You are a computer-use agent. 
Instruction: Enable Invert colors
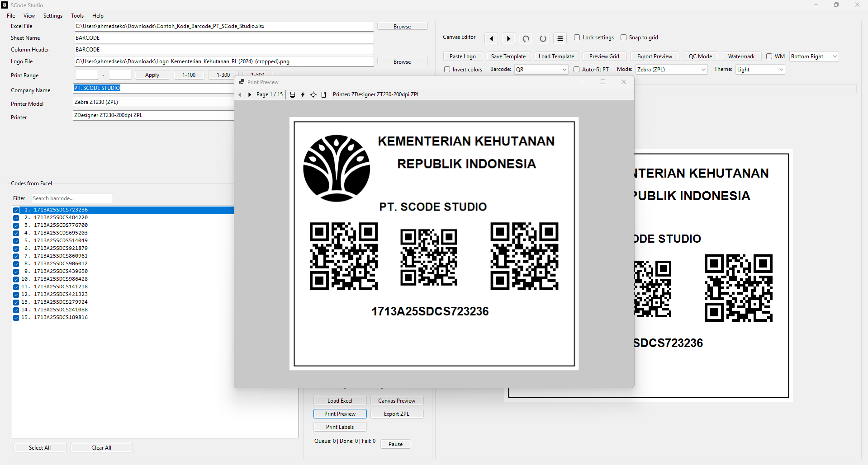coord(447,70)
